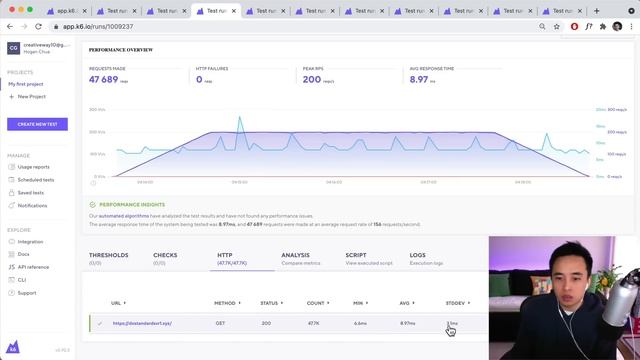Click the HTTP failures 0 value
The width and height of the screenshot is (640, 360).
[199, 80]
